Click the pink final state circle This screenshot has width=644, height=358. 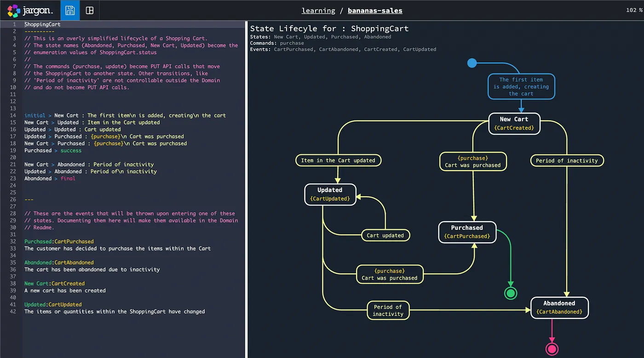[552, 349]
